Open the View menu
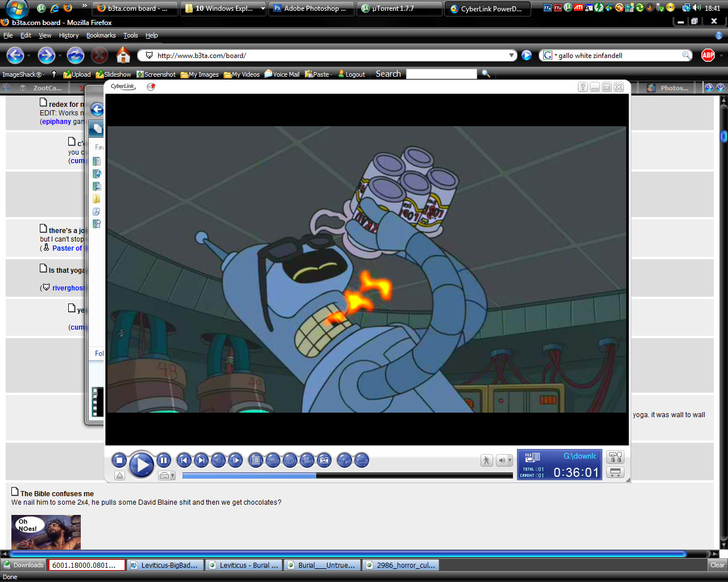 pos(45,35)
